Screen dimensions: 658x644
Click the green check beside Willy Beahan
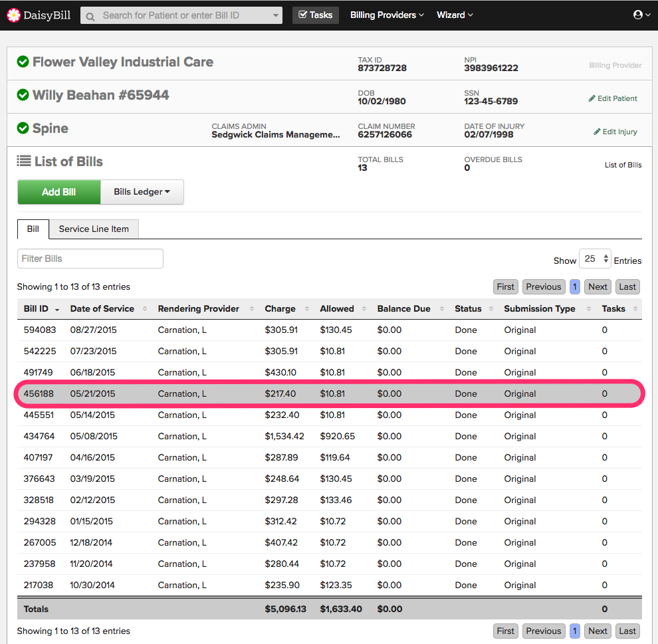[x=23, y=95]
